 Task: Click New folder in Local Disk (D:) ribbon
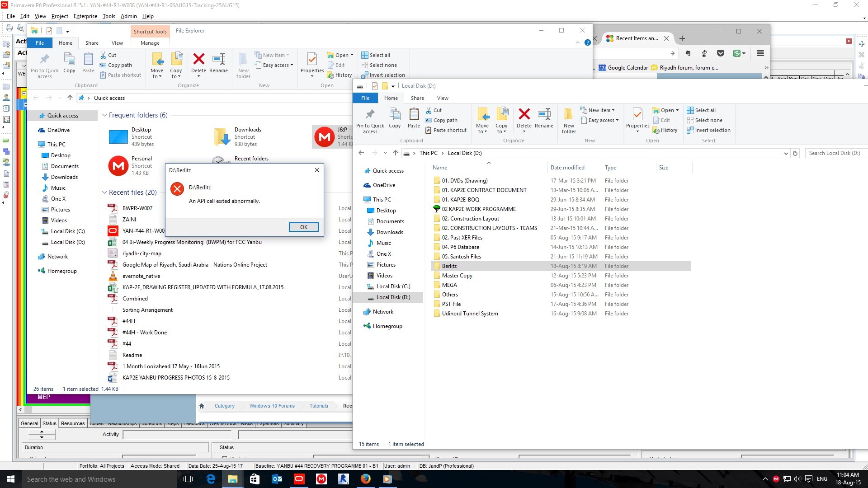click(x=569, y=121)
